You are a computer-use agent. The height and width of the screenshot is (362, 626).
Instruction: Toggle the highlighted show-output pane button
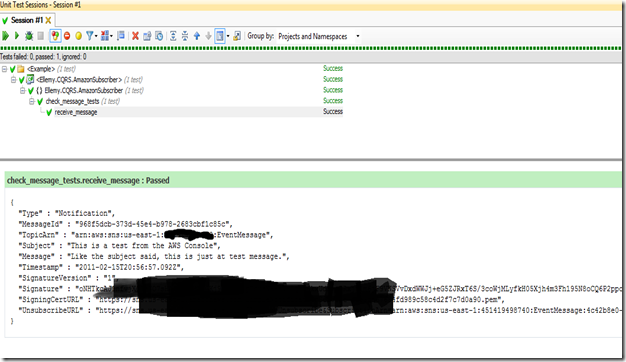coord(220,36)
